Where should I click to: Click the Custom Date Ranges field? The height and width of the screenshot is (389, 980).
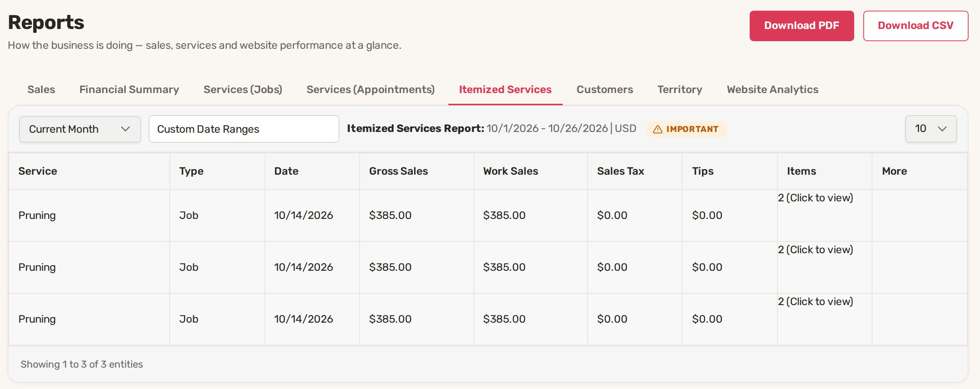tap(244, 129)
